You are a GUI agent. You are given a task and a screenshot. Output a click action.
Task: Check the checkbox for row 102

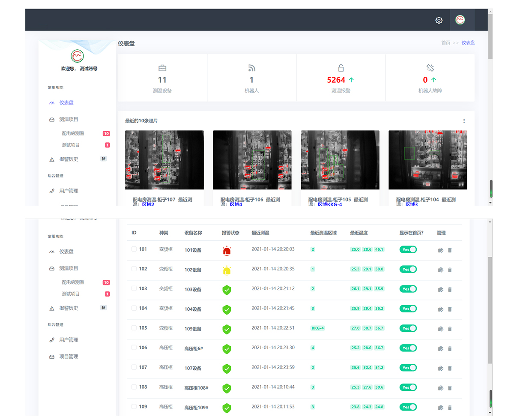pyautogui.click(x=134, y=269)
